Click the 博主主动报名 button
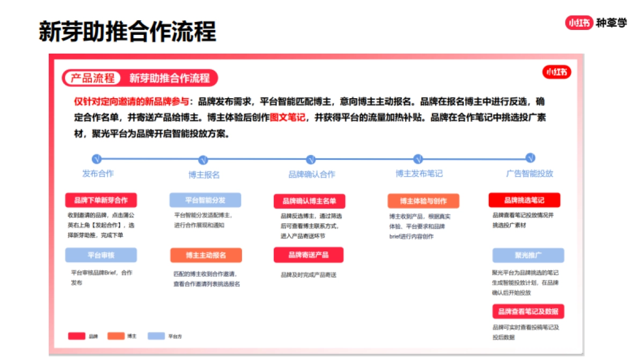This screenshot has width=644, height=362. pyautogui.click(x=206, y=255)
